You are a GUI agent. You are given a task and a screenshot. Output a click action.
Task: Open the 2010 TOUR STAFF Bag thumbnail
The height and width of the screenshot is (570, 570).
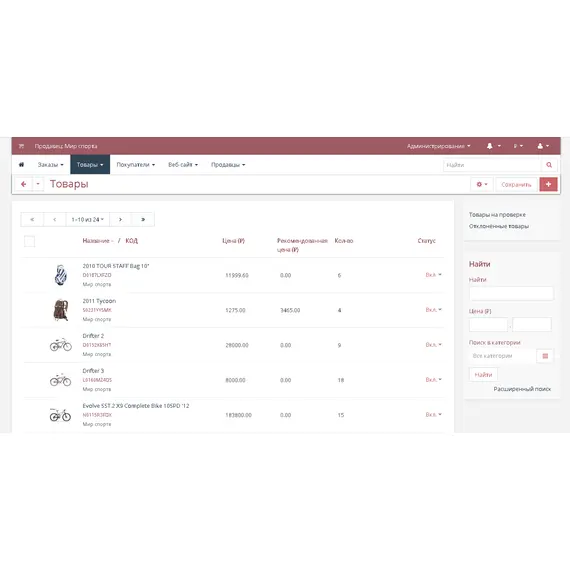click(x=61, y=275)
